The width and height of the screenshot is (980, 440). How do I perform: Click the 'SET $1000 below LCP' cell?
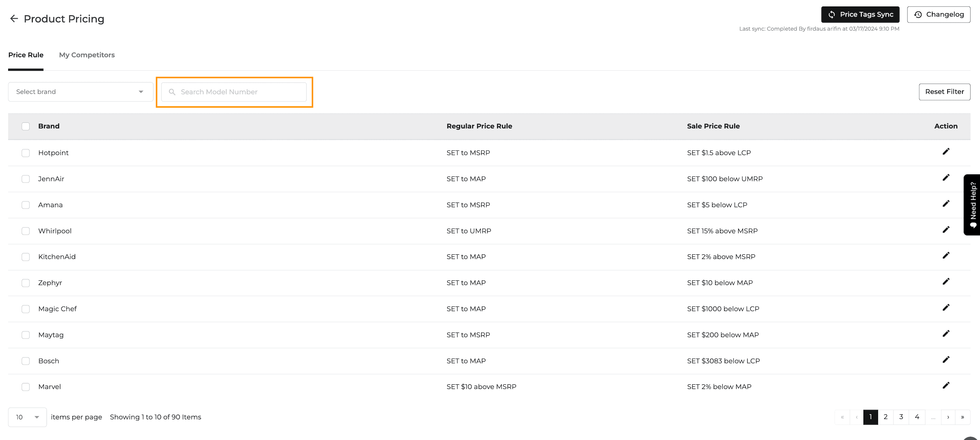click(x=723, y=309)
